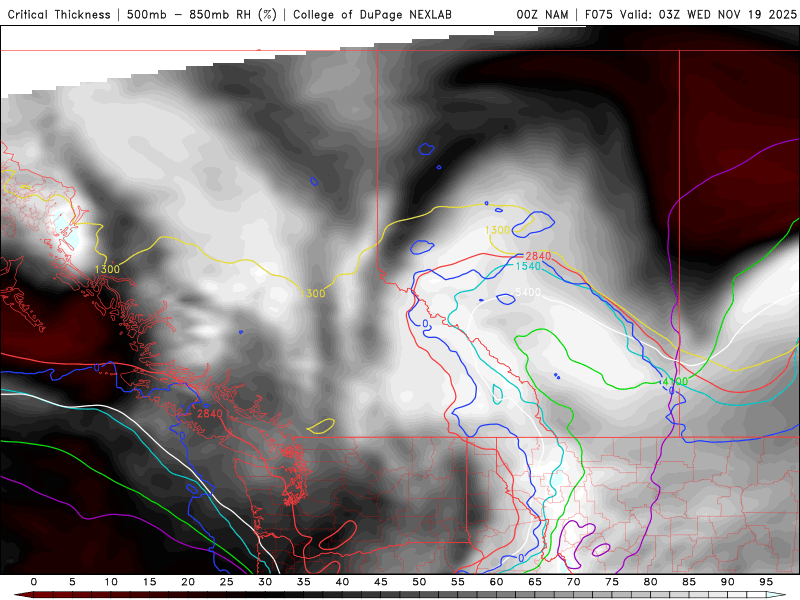This screenshot has height=600, width=800.
Task: Select the "00Z NAM" model run label
Action: click(x=542, y=15)
